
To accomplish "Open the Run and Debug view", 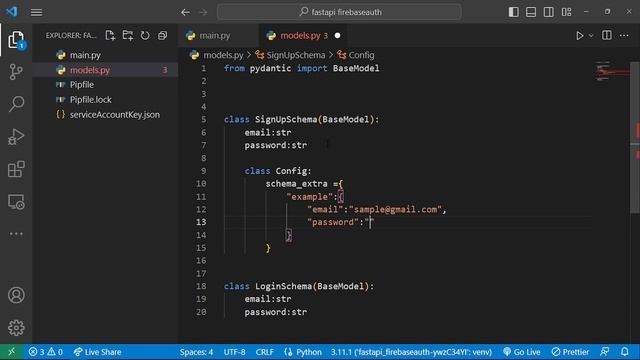I will (16, 136).
